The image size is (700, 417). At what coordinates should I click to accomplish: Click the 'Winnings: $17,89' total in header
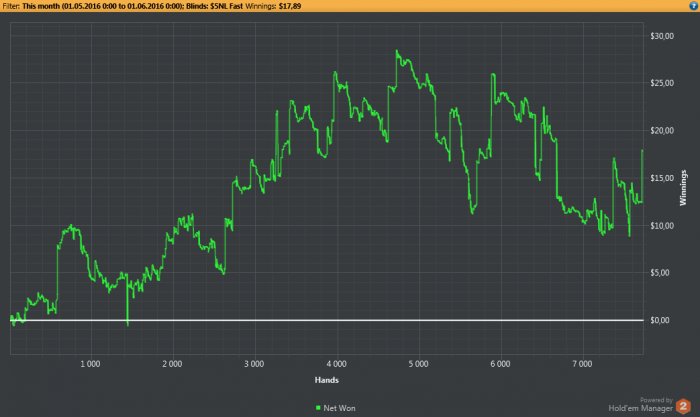click(x=273, y=6)
